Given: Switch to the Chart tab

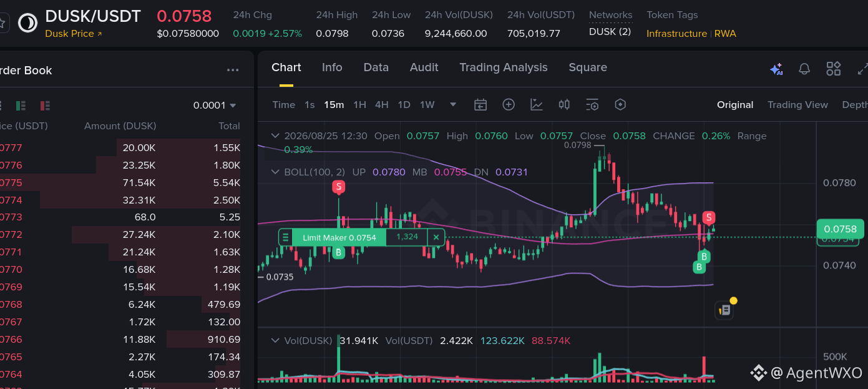Looking at the screenshot, I should tap(286, 67).
